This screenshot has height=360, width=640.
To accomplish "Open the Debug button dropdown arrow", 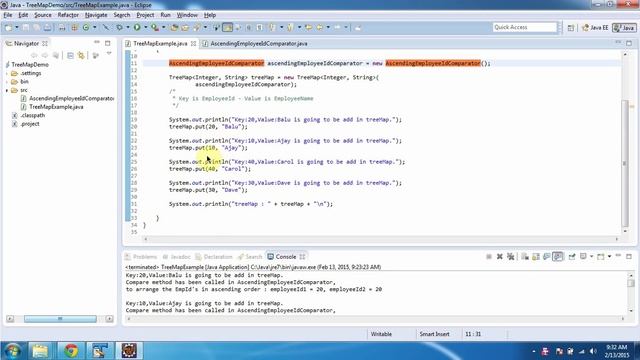I will [128, 27].
